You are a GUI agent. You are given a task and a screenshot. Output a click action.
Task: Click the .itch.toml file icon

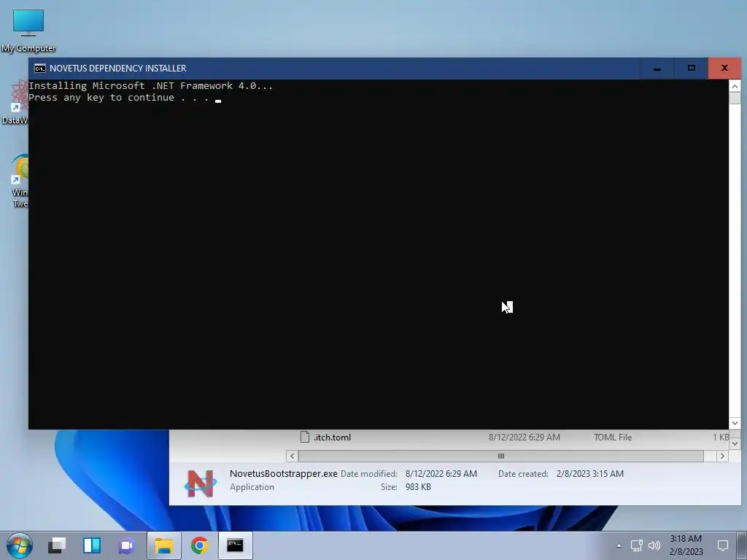tap(305, 437)
